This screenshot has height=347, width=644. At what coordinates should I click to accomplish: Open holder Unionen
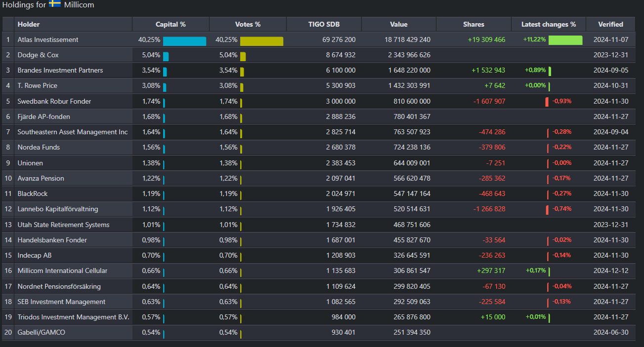30,163
